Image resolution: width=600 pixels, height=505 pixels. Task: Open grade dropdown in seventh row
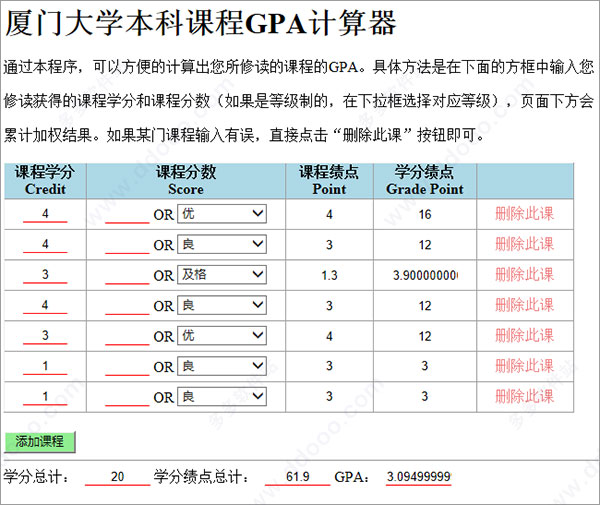pyautogui.click(x=222, y=397)
